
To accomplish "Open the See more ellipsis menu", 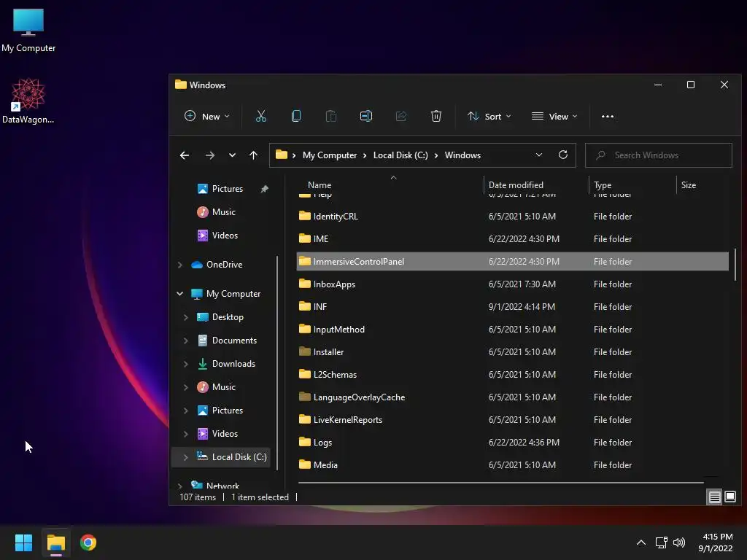I will coord(608,116).
